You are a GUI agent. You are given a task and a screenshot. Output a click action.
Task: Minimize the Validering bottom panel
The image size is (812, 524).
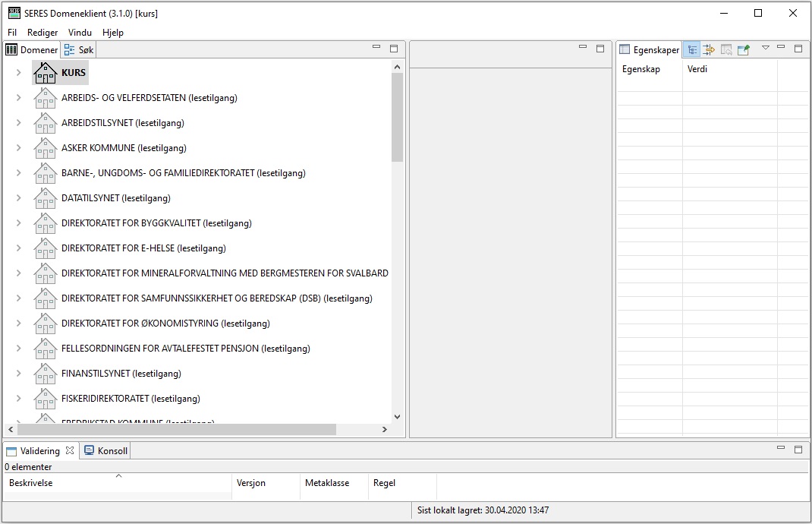(x=781, y=448)
